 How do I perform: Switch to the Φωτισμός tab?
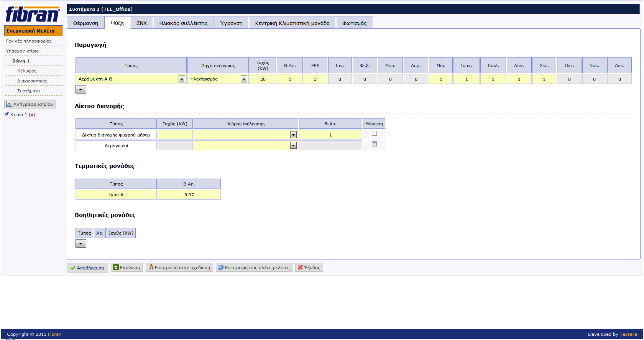[355, 23]
